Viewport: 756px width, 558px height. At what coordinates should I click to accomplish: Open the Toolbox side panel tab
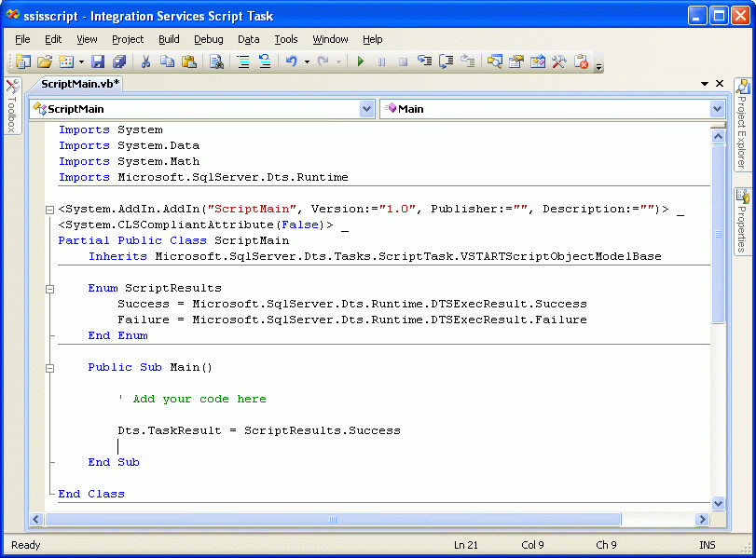(x=11, y=106)
